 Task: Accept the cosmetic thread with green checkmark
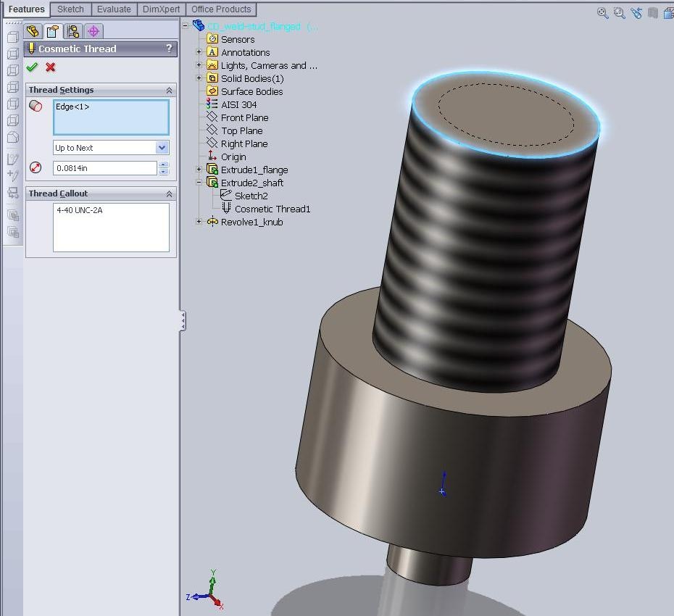(x=32, y=67)
